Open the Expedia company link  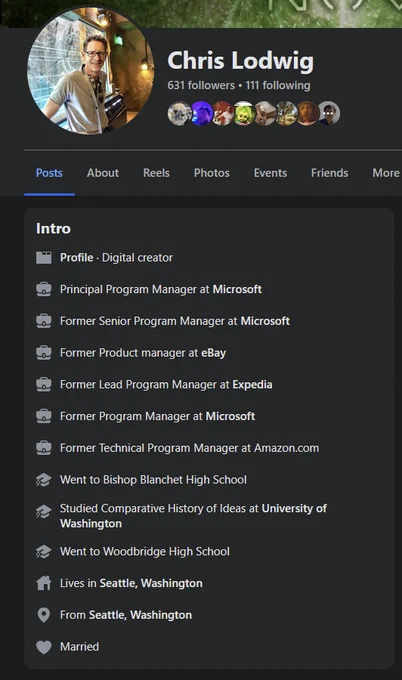tap(252, 384)
